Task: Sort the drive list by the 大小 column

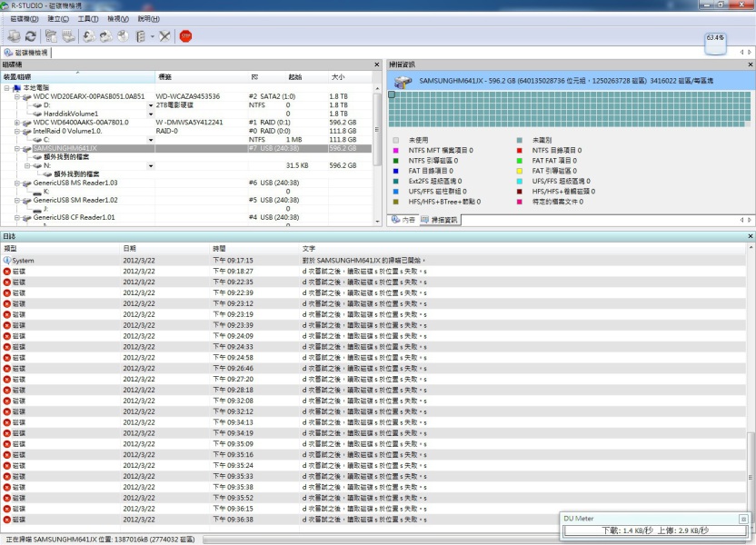Action: click(350, 77)
